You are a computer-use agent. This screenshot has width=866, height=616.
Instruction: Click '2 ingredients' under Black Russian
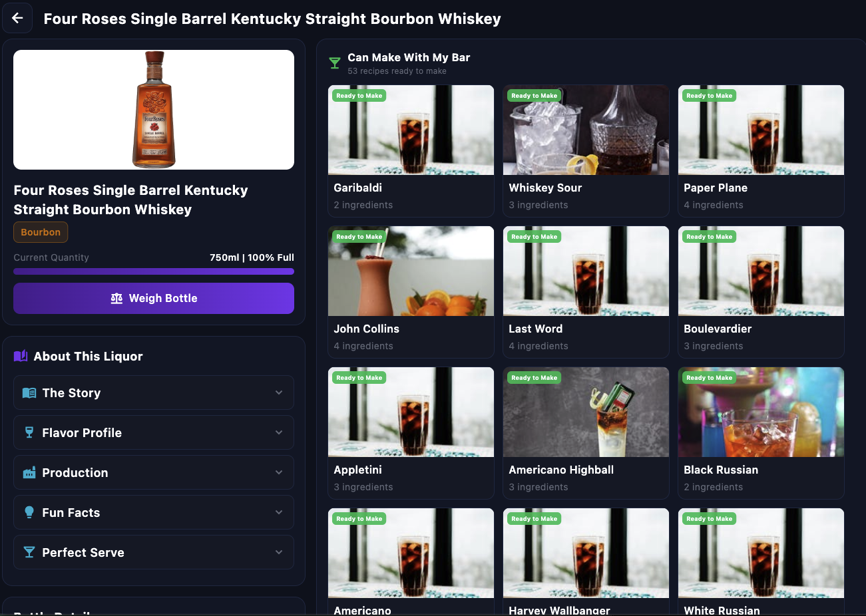tap(714, 487)
